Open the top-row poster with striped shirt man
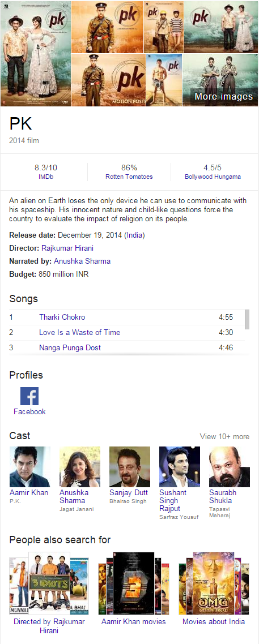Image resolution: width=259 pixels, height=644 pixels. point(164,27)
